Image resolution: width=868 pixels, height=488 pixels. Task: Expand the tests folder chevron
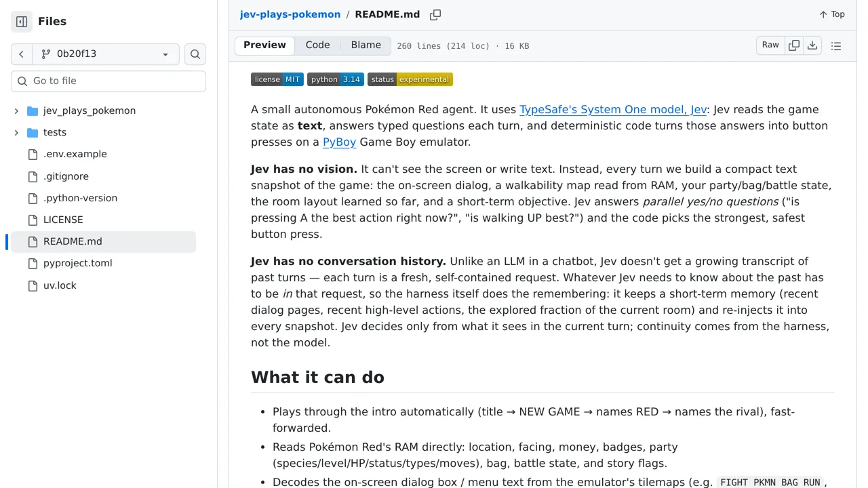(16, 132)
